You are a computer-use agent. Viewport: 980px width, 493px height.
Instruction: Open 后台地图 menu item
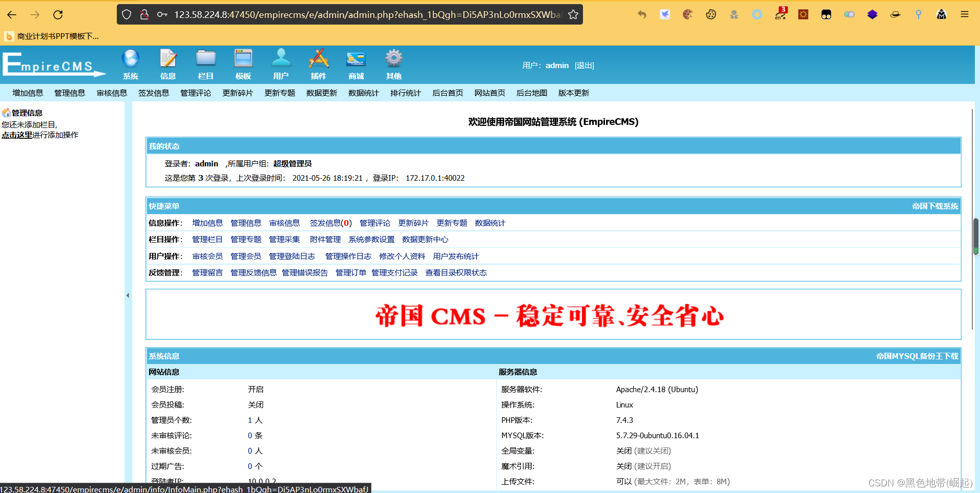[531, 93]
